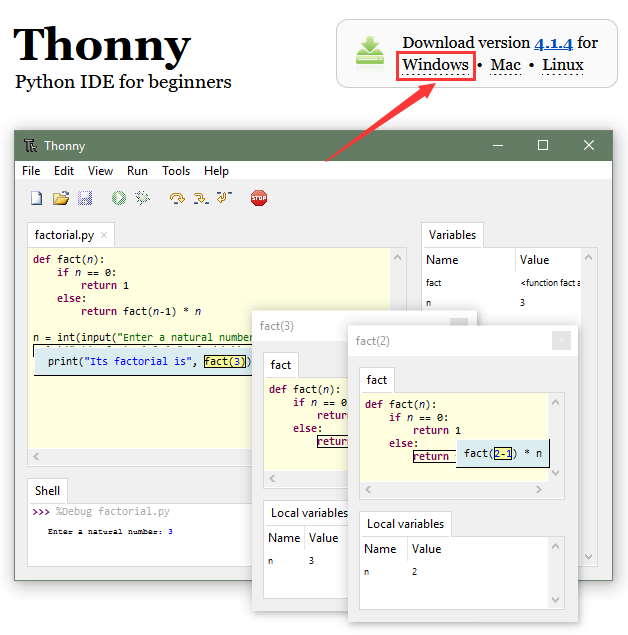Open the Tools menu
The image size is (628, 635).
[x=176, y=171]
